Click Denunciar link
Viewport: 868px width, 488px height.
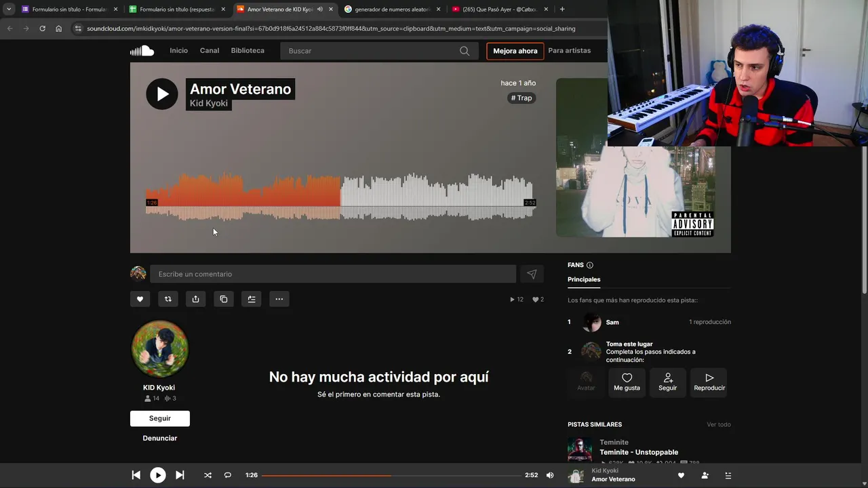point(160,439)
